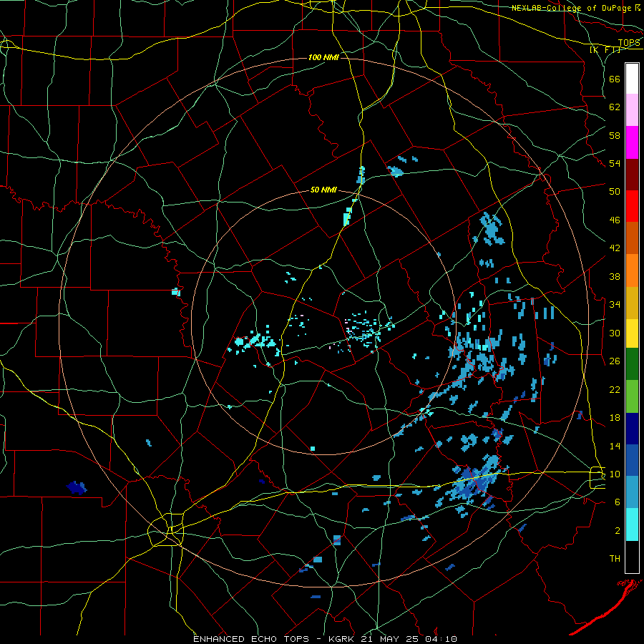Pick the dark red (maroon) legend swatch
Screen dimensions: 644x644
(632, 174)
